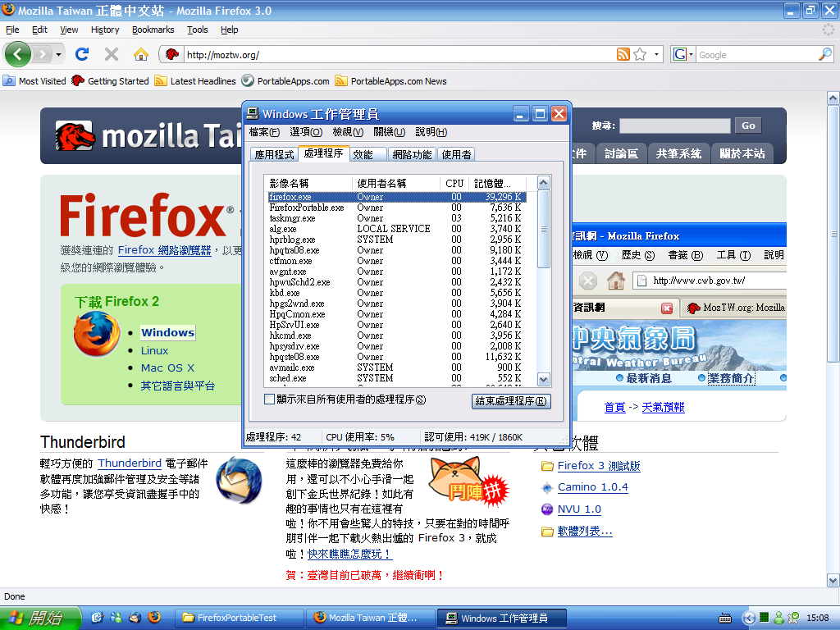Open FirefoxPortableTest taskbar folder button
The width and height of the screenshot is (840, 630).
[x=240, y=618]
